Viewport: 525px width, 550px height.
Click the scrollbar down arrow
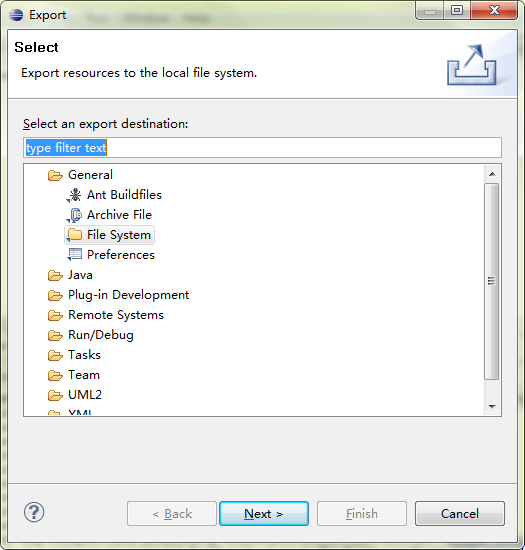[x=492, y=407]
